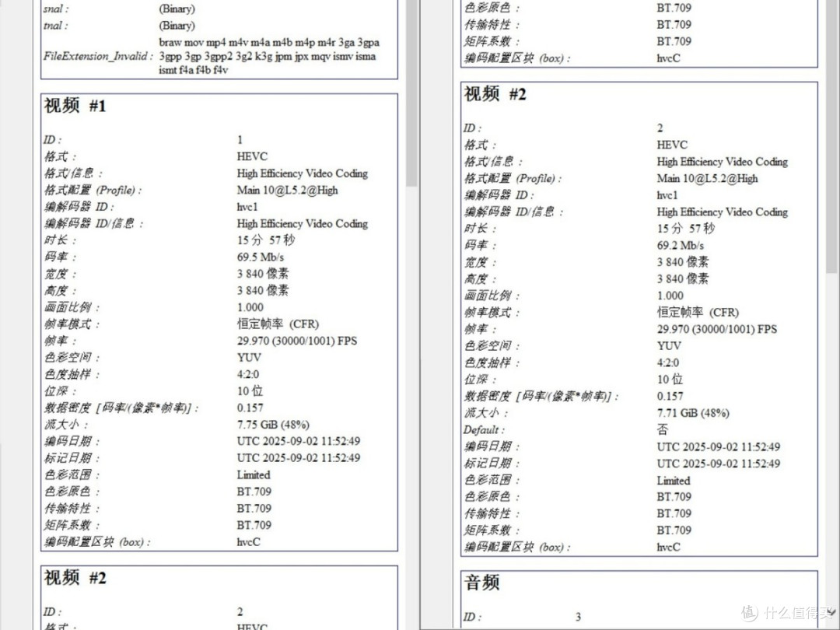Click 恒定帧率 (CFR) value under 视频 #1
The height and width of the screenshot is (630, 840).
278,324
